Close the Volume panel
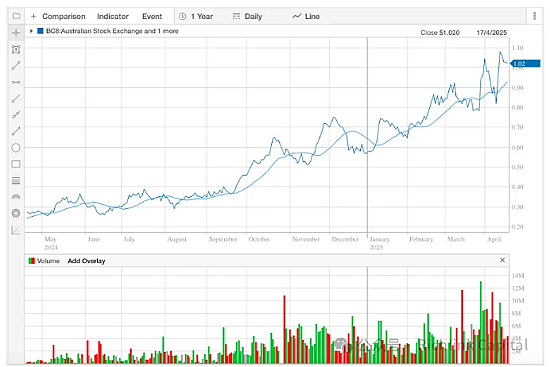 pyautogui.click(x=502, y=260)
